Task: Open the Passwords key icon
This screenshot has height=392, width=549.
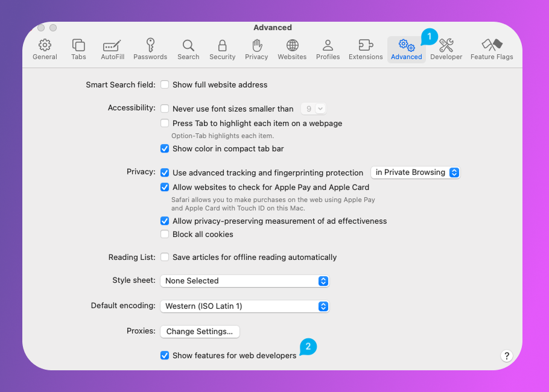Action: [150, 46]
